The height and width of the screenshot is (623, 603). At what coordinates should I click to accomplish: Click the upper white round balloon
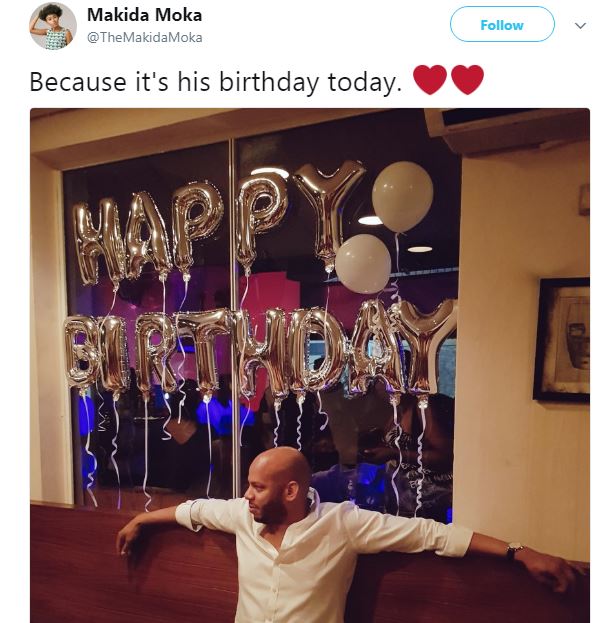pos(402,195)
